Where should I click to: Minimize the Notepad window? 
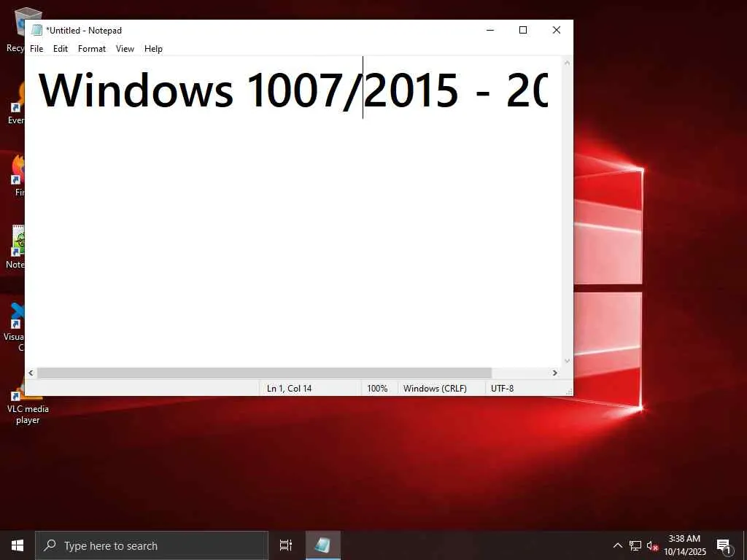pyautogui.click(x=490, y=30)
